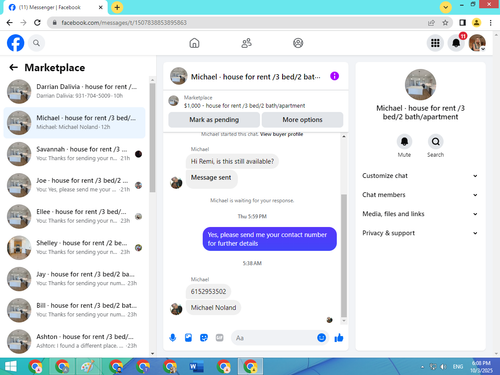Viewport: 500px width, 375px height.
Task: Click the taskbar volume speaker icon
Action: [443, 367]
